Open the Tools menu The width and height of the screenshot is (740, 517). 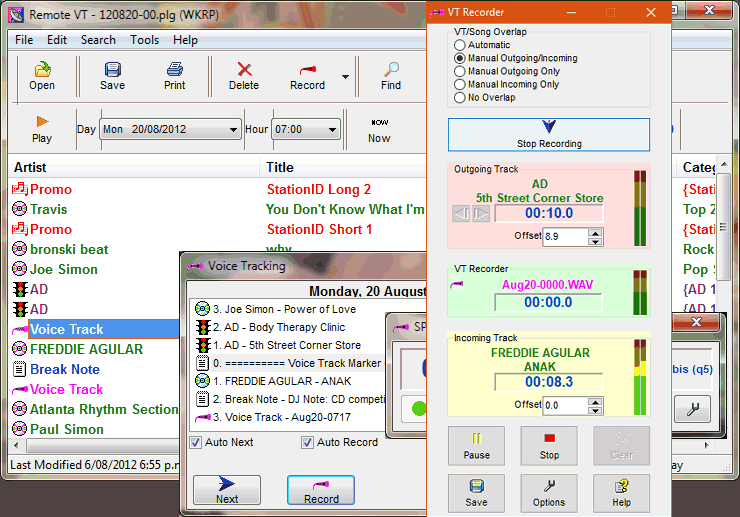[144, 40]
